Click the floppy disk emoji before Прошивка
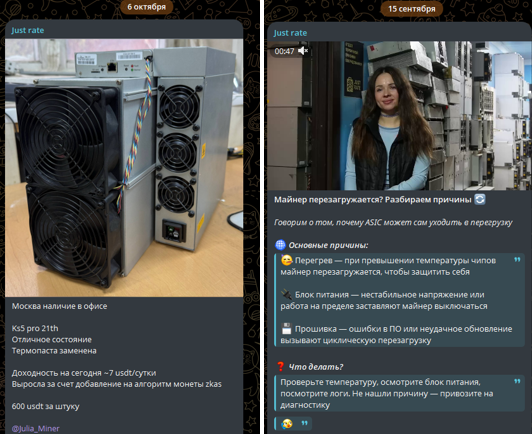Viewport: 532px width, 434px height. (x=286, y=328)
